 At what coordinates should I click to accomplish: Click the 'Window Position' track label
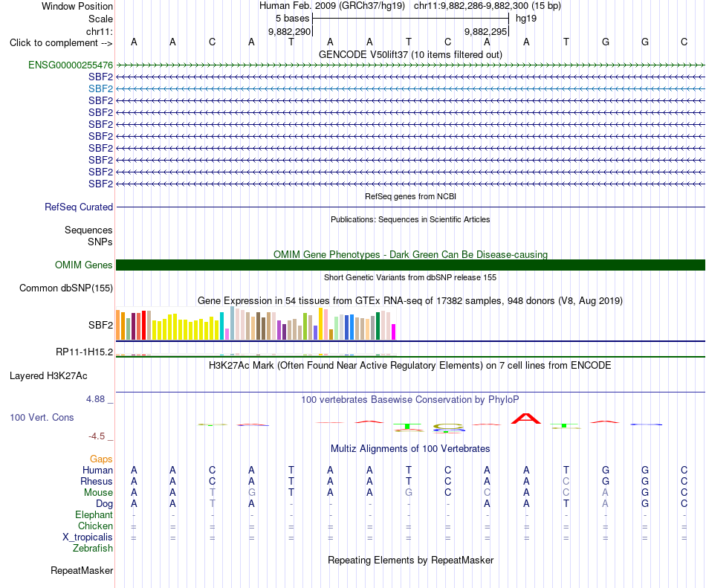(x=77, y=6)
